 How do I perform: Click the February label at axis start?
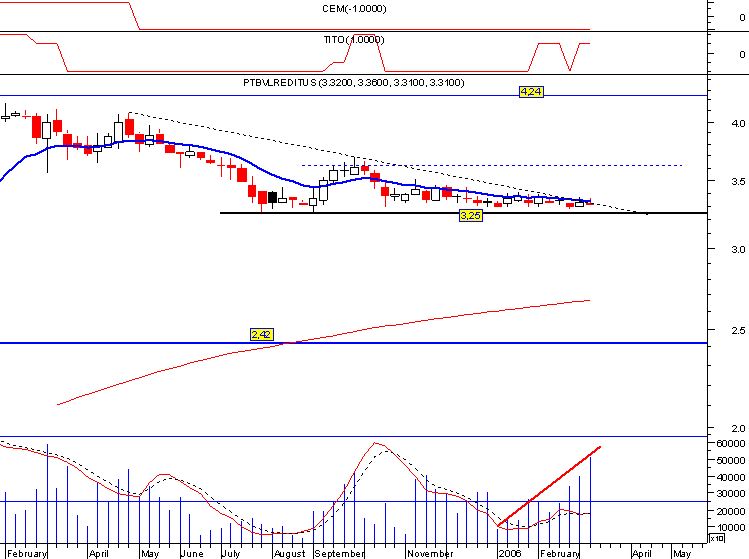tap(27, 553)
